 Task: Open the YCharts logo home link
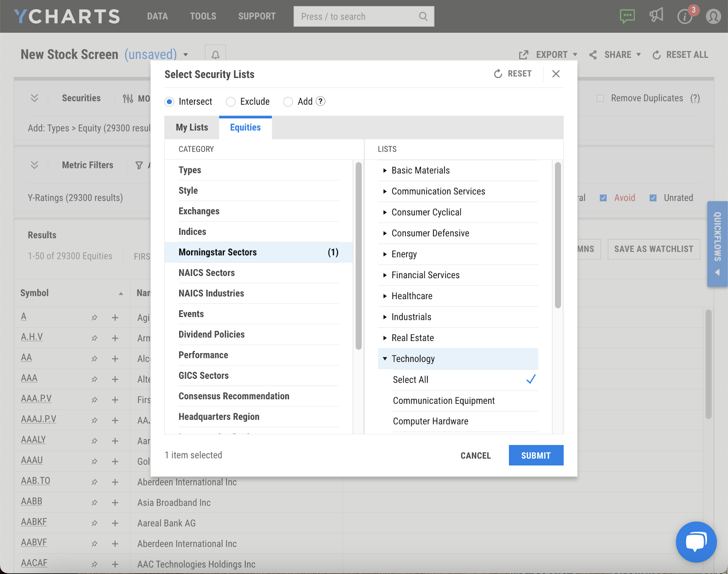67,16
